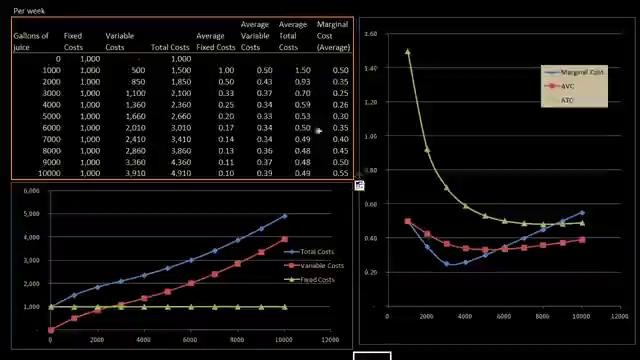
Task: Click total cost cell showing 4,360
Action: pyautogui.click(x=181, y=162)
